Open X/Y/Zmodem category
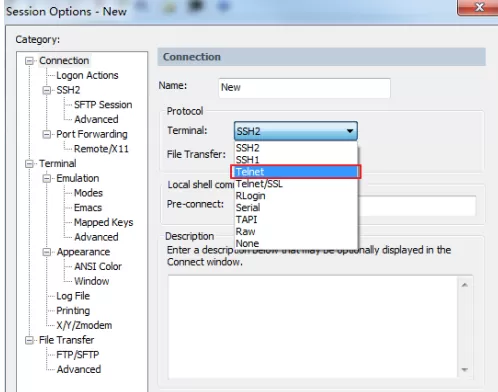Image resolution: width=498 pixels, height=392 pixels. tap(84, 325)
